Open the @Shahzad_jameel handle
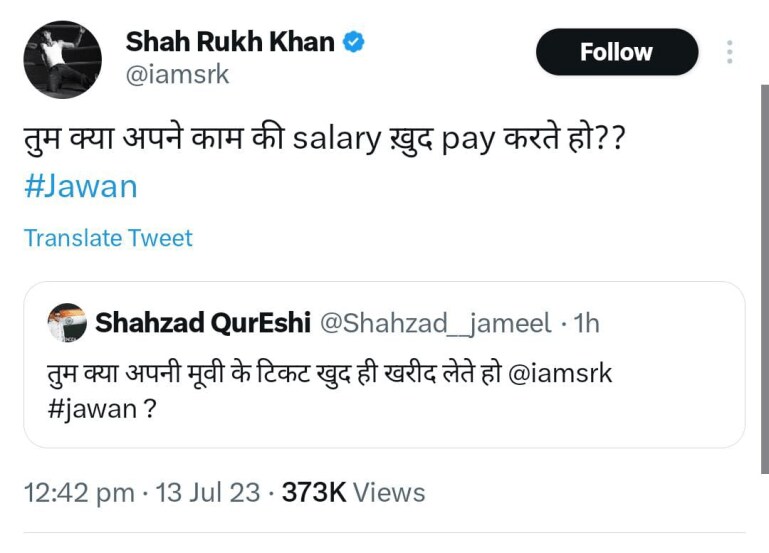Viewport: 769px width, 553px height. pos(436,324)
